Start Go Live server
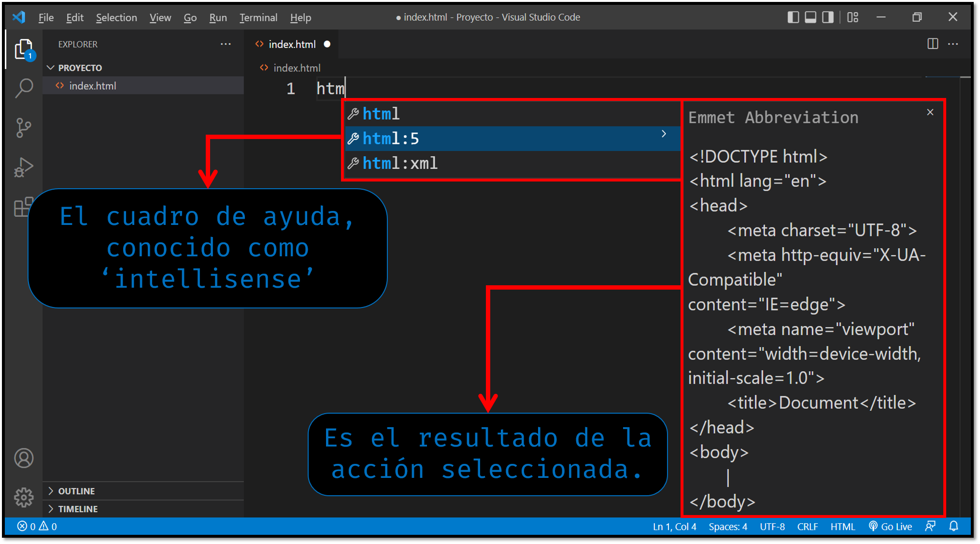980x544 pixels. click(890, 526)
